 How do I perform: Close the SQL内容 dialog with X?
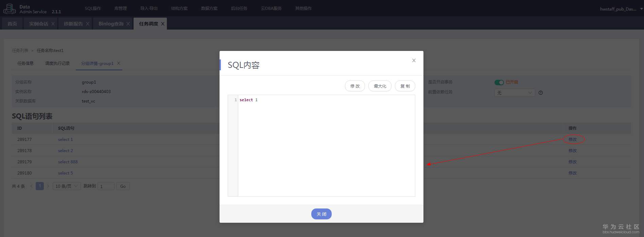[414, 60]
